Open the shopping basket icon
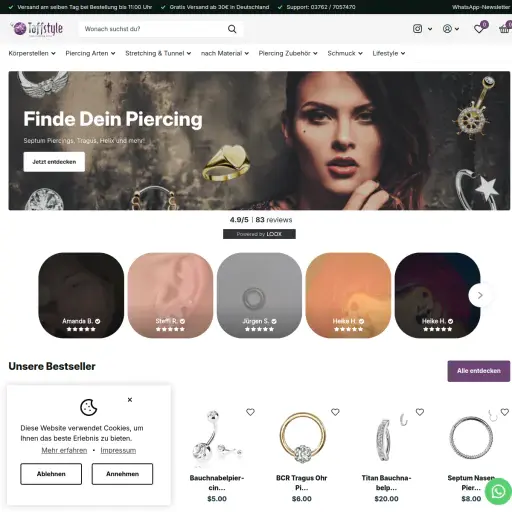512x512 pixels. pos(505,29)
